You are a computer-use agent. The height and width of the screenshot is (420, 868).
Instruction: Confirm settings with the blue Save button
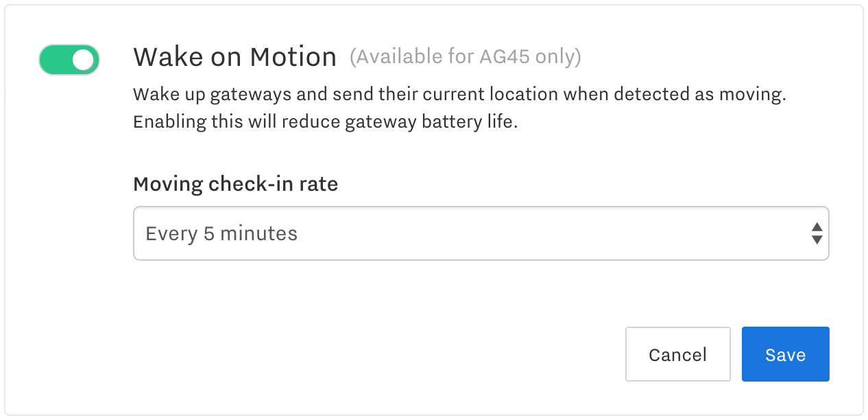[x=785, y=354]
